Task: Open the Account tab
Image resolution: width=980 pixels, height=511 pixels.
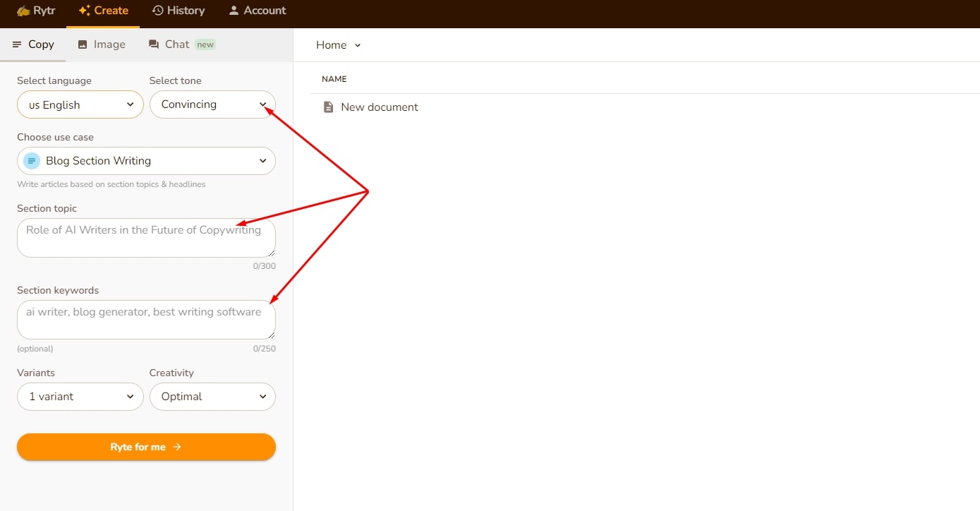Action: [258, 11]
